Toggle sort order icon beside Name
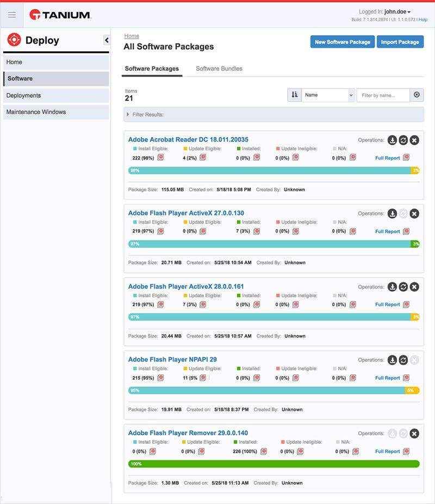 coord(294,95)
